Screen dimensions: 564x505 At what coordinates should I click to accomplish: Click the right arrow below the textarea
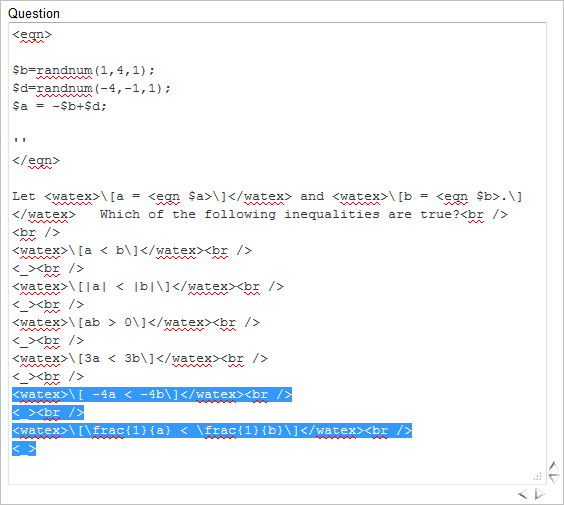539,494
